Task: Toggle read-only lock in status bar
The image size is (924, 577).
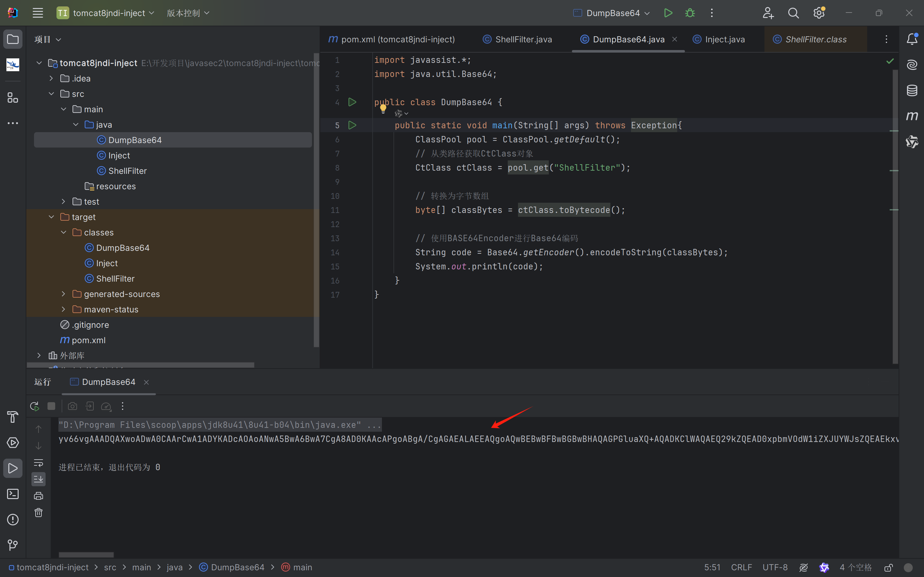Action: pos(888,567)
